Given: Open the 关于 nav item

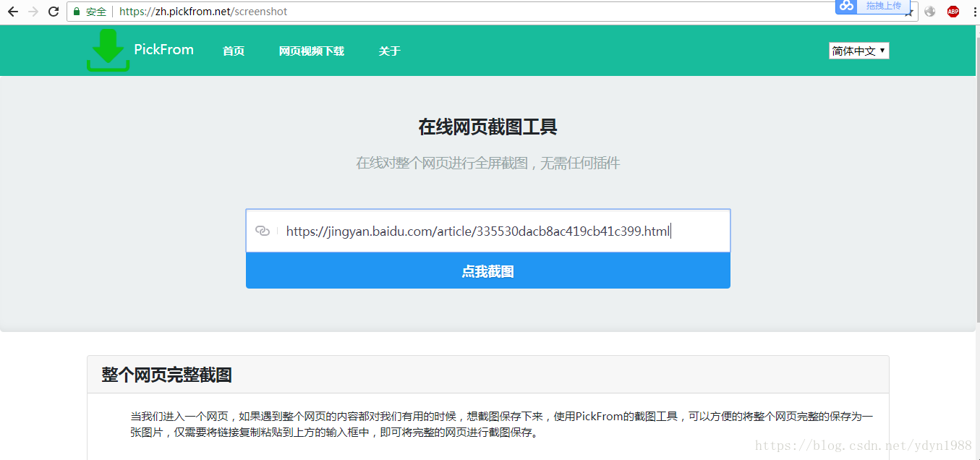Looking at the screenshot, I should tap(389, 51).
